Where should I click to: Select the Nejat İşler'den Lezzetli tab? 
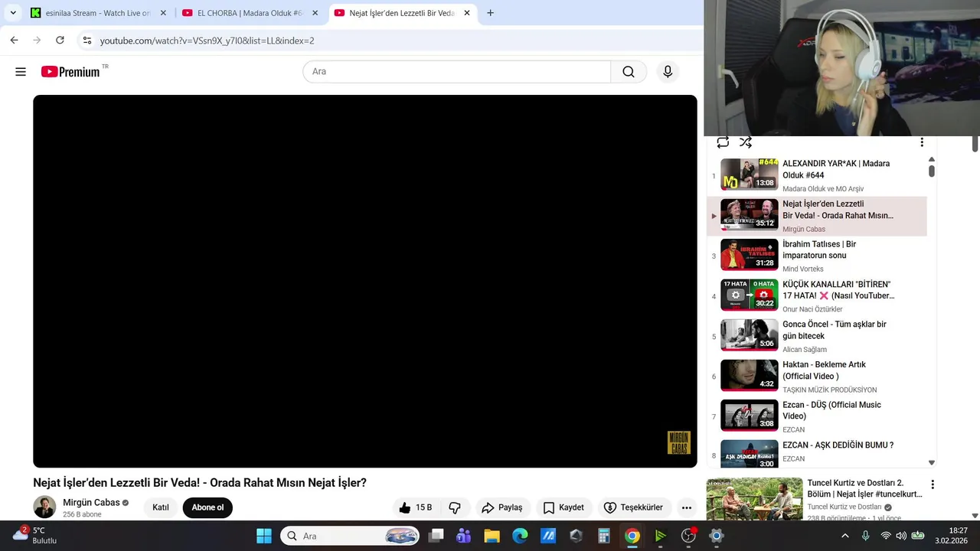click(x=402, y=13)
